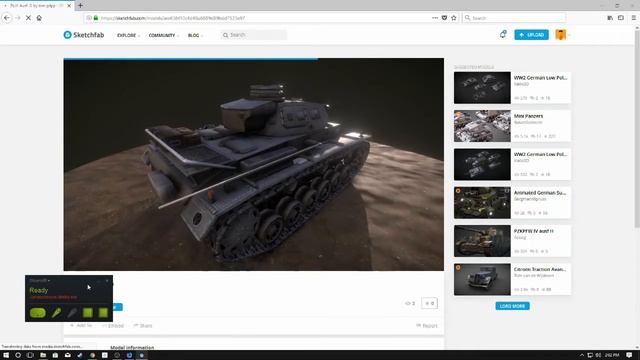Image resolution: width=640 pixels, height=360 pixels.
Task: Click the browser search box
Action: pos(514,18)
